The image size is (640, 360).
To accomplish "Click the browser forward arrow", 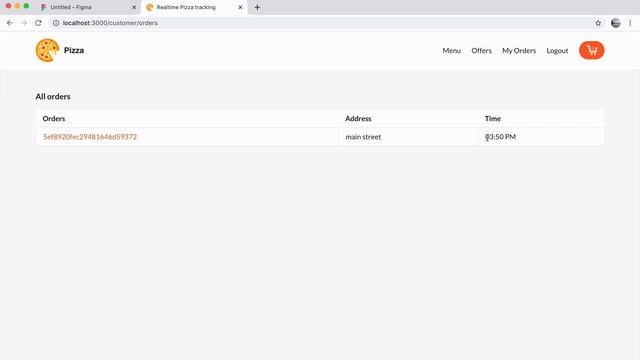I will point(24,23).
